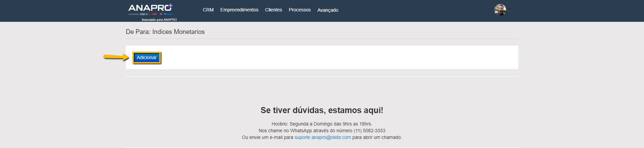The height and width of the screenshot is (148, 644).
Task: Open the CRM menu
Action: tap(208, 10)
